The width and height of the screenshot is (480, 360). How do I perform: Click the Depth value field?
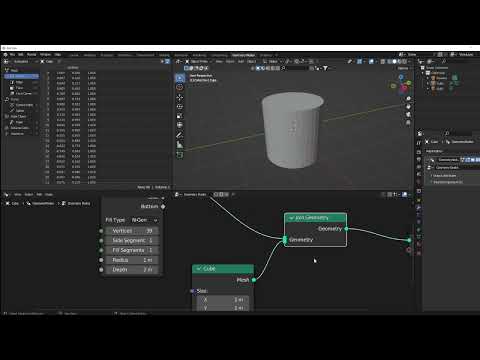132,270
